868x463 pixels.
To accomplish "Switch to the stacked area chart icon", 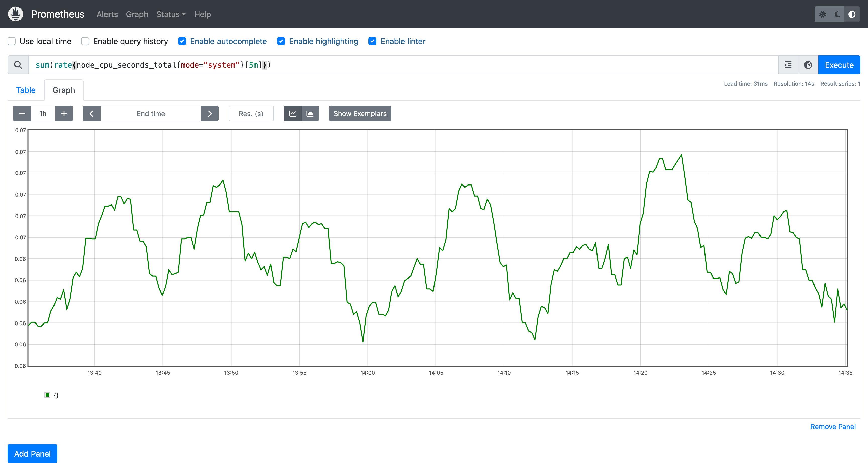I will click(x=310, y=114).
